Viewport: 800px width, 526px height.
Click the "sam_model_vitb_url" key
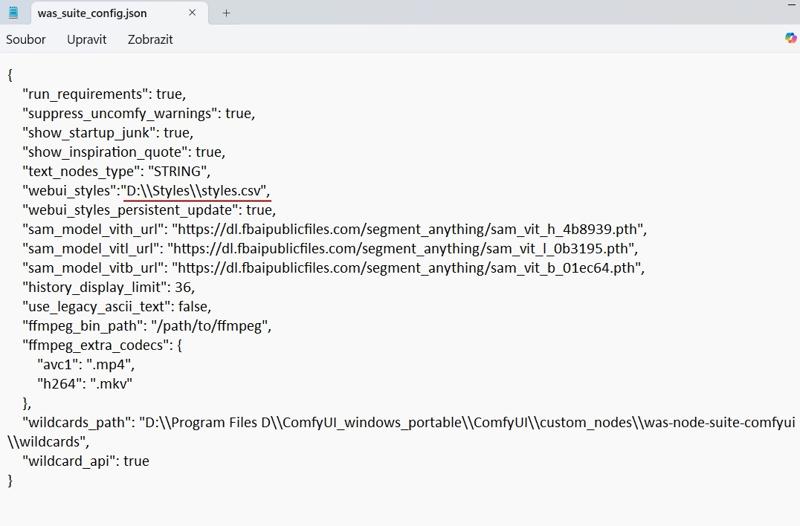click(93, 268)
